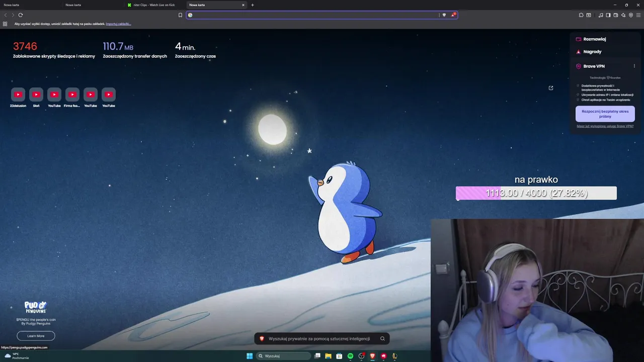Click the 110.7 MB saved data stat
The width and height of the screenshot is (644, 362).
135,50
